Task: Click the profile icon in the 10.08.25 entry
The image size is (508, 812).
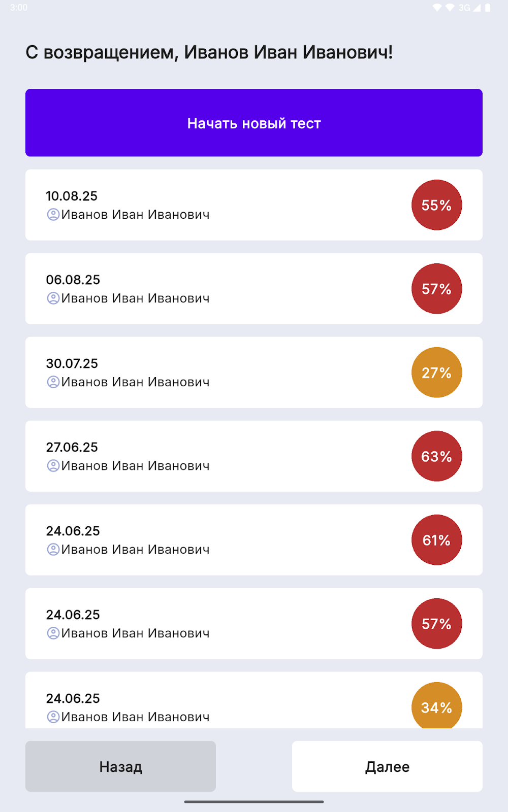Action: click(53, 215)
